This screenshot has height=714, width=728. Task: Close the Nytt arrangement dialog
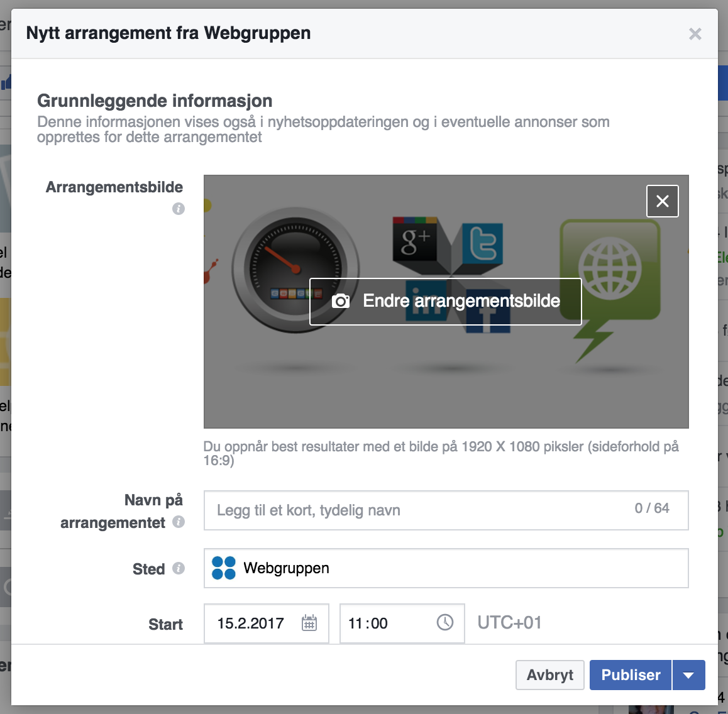[695, 34]
